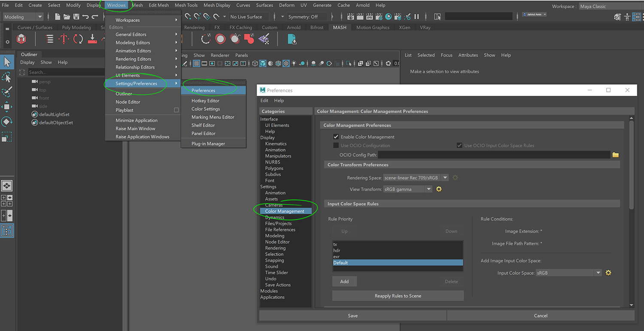Image resolution: width=644 pixels, height=331 pixels.
Task: Choose the Paint Selection tool
Action: (x=7, y=92)
